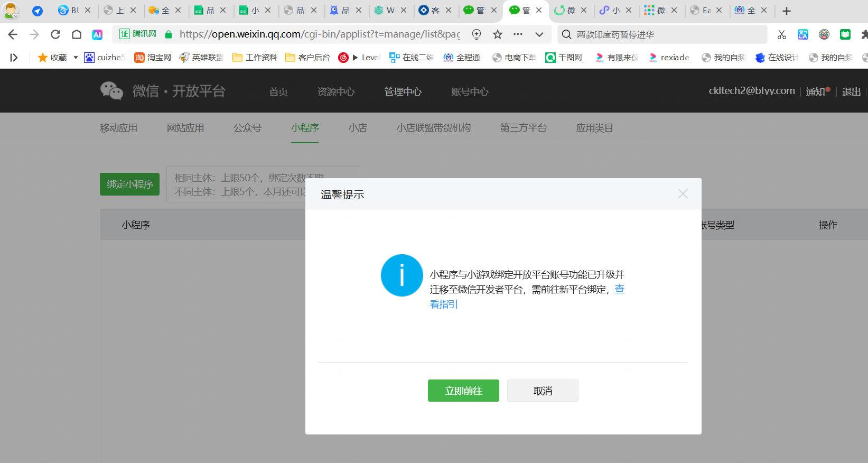Viewport: 868px width, 463px height.
Task: Open the 千图网 bookmark
Action: (565, 58)
